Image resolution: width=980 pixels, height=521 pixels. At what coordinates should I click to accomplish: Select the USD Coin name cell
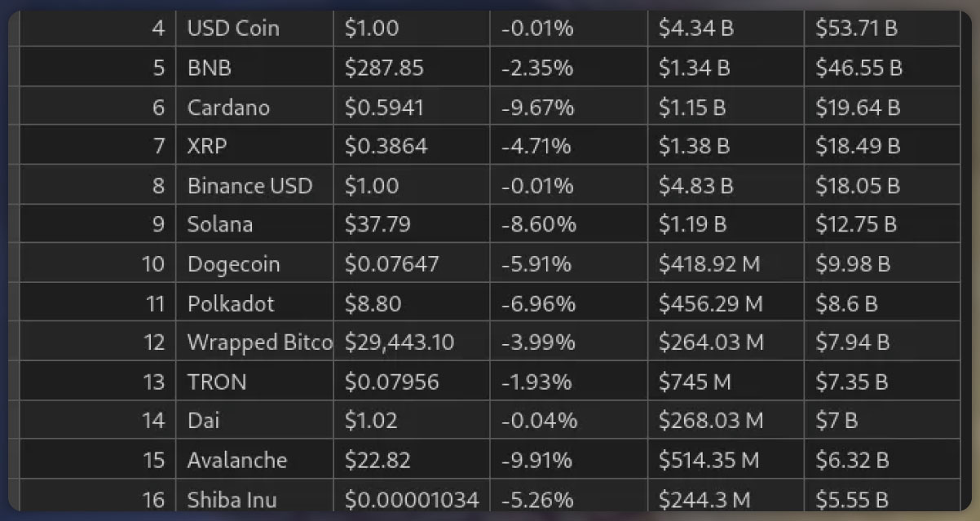pos(254,29)
